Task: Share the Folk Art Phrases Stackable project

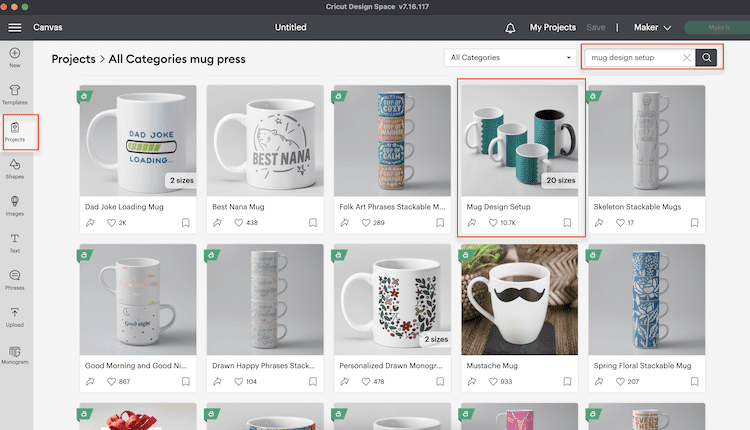Action: pyautogui.click(x=344, y=222)
